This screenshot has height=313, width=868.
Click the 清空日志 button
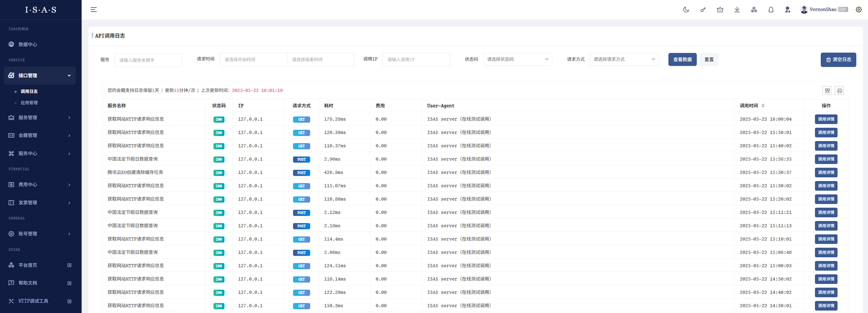click(x=838, y=60)
